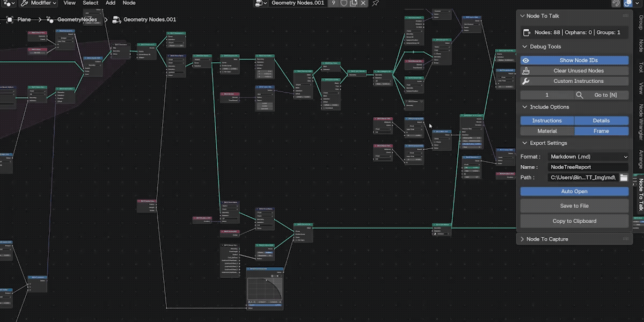The width and height of the screenshot is (644, 322).
Task: Open the node tree browse icon dropdown
Action: point(260,3)
